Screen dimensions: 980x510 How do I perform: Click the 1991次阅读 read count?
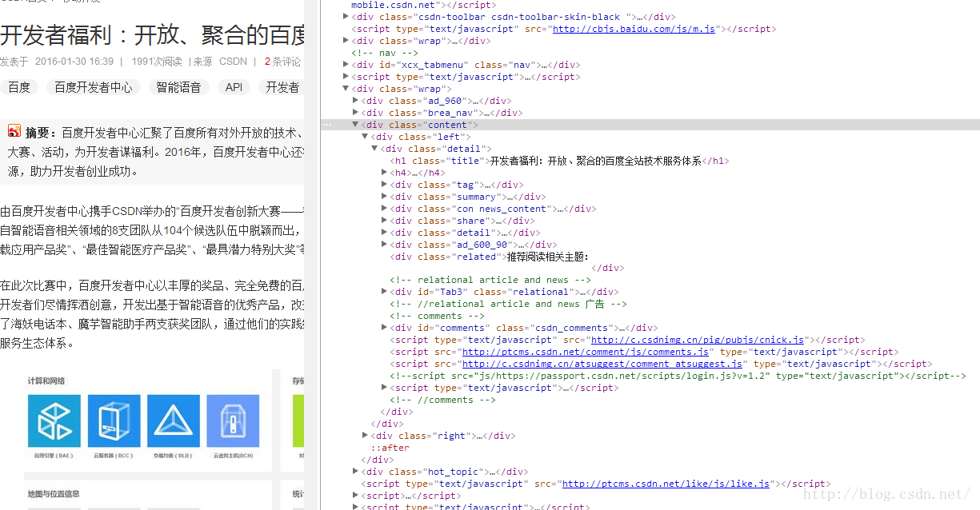pyautogui.click(x=157, y=62)
